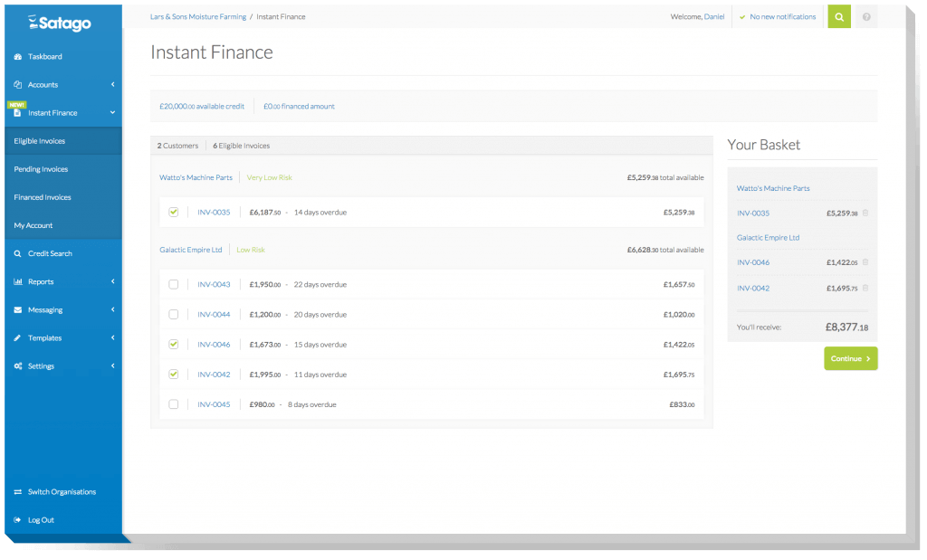Open Galactic Empire Ltd customer link in list
Screen dimensions: 927x560
tap(190, 250)
